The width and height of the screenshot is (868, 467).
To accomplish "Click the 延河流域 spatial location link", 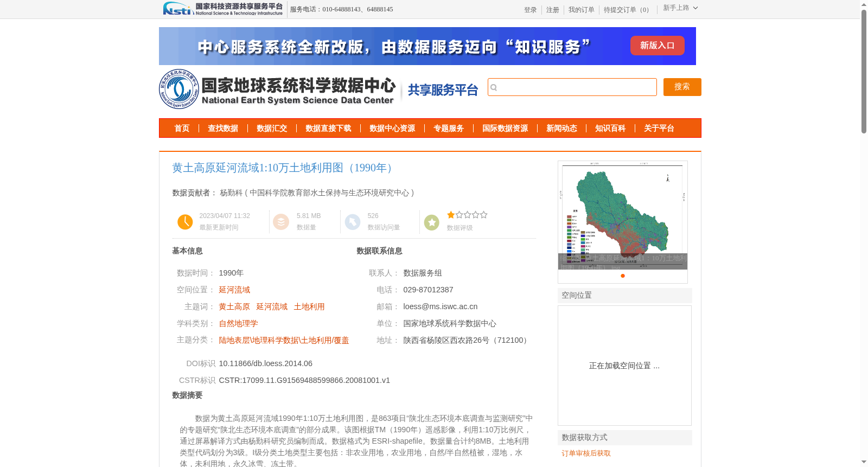I will tap(234, 290).
